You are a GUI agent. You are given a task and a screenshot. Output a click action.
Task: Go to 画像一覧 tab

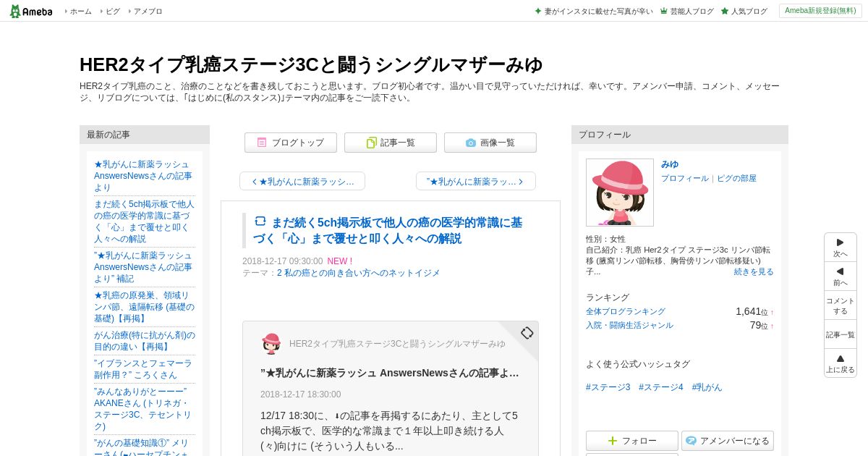click(x=490, y=143)
